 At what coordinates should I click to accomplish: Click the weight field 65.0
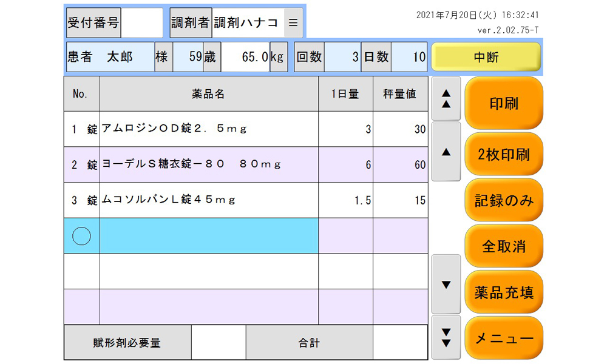point(245,57)
